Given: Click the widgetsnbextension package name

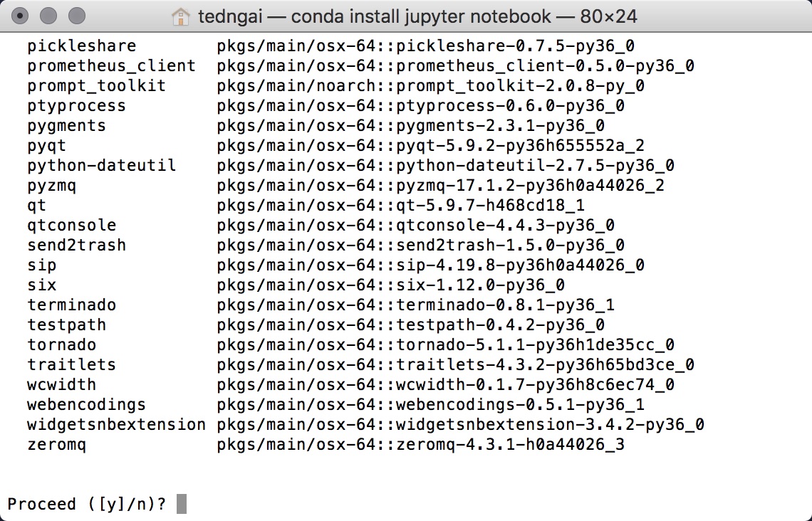Looking at the screenshot, I should (x=115, y=425).
